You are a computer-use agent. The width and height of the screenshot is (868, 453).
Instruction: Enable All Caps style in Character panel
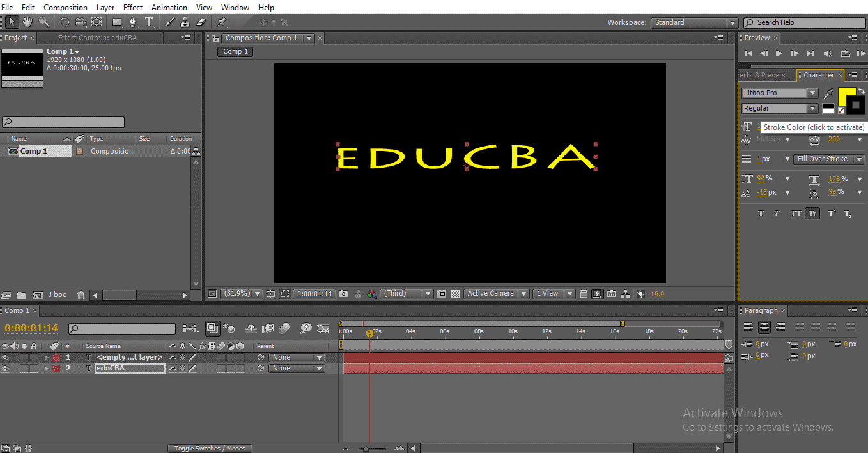795,214
